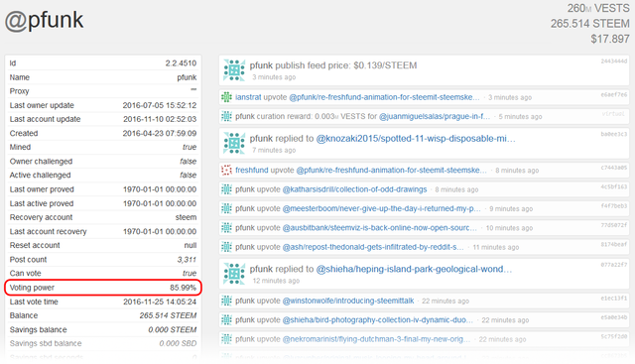
Task: Open @meesterboom/never-give-up link
Action: (381, 208)
